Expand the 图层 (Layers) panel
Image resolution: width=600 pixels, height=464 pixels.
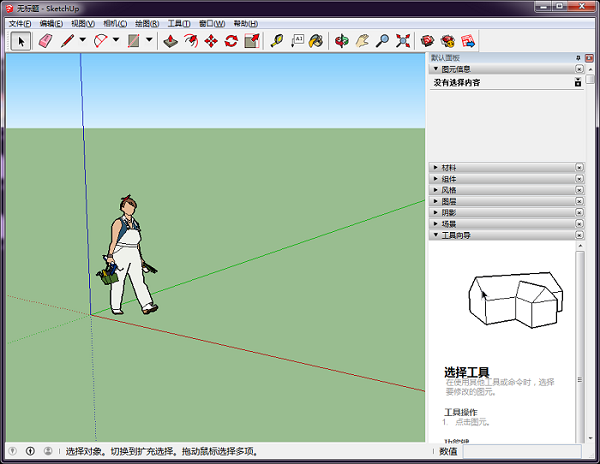point(448,201)
